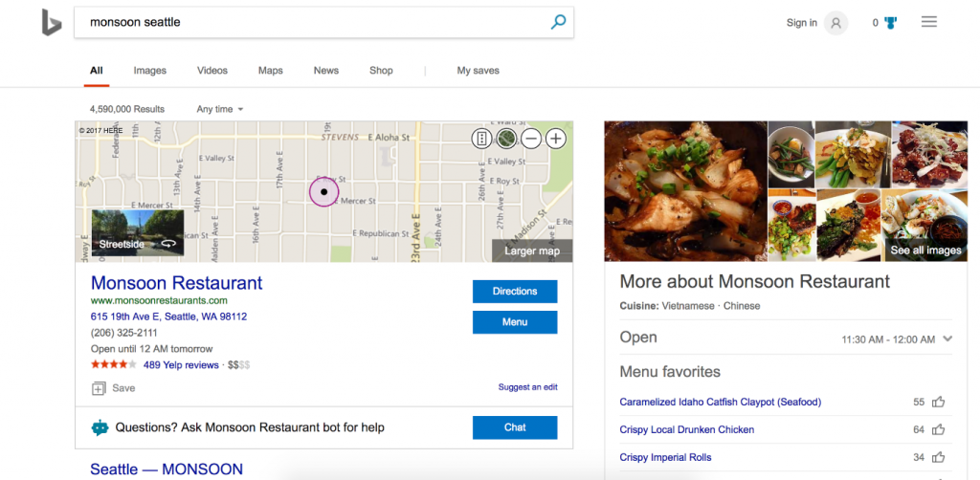Switch the map to aerial view icon

pyautogui.click(x=506, y=138)
